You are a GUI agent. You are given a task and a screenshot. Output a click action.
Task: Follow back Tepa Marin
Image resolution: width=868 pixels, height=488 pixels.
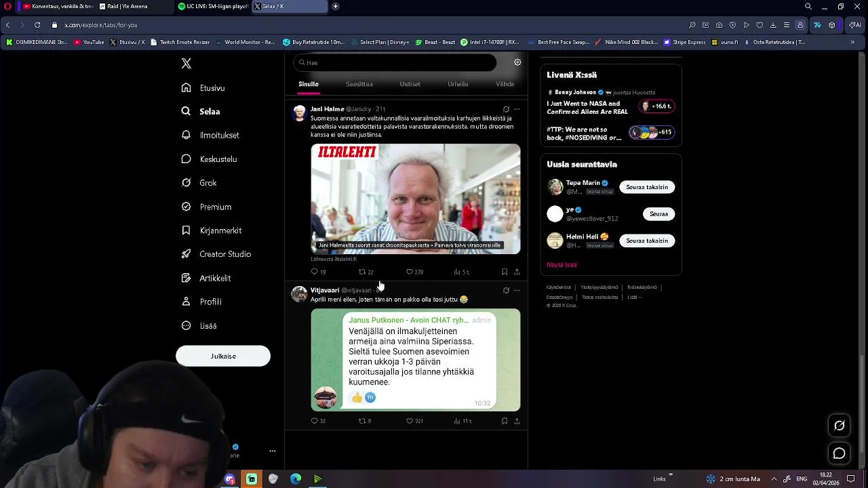coord(647,187)
